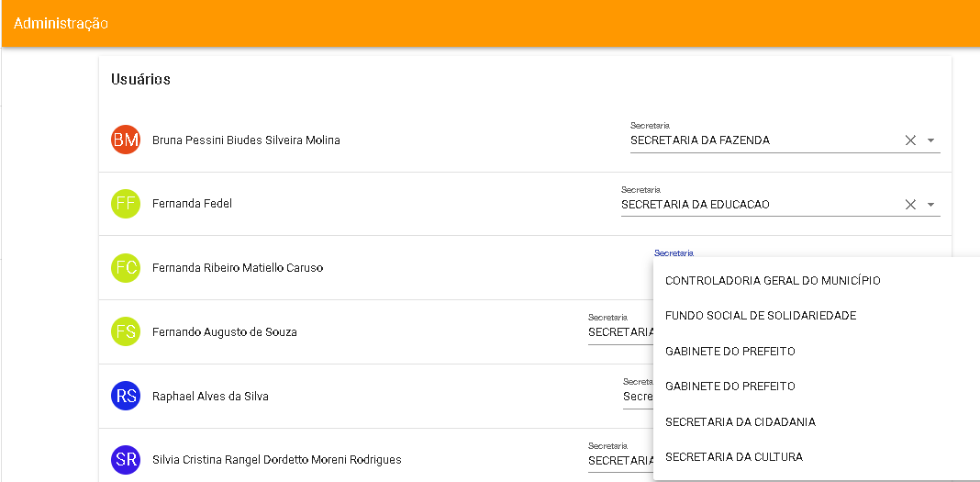Open Secretaria field for Silvia Cristina Rangel
The image size is (980, 482).
[620, 457]
